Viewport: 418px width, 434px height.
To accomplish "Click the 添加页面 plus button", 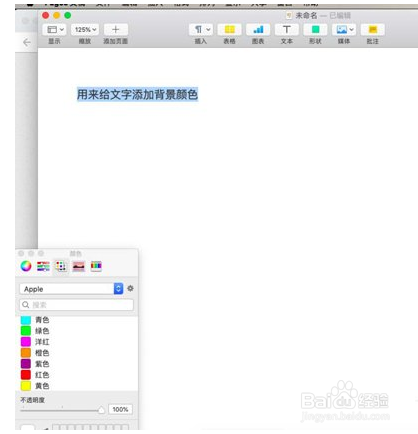I will [x=116, y=30].
